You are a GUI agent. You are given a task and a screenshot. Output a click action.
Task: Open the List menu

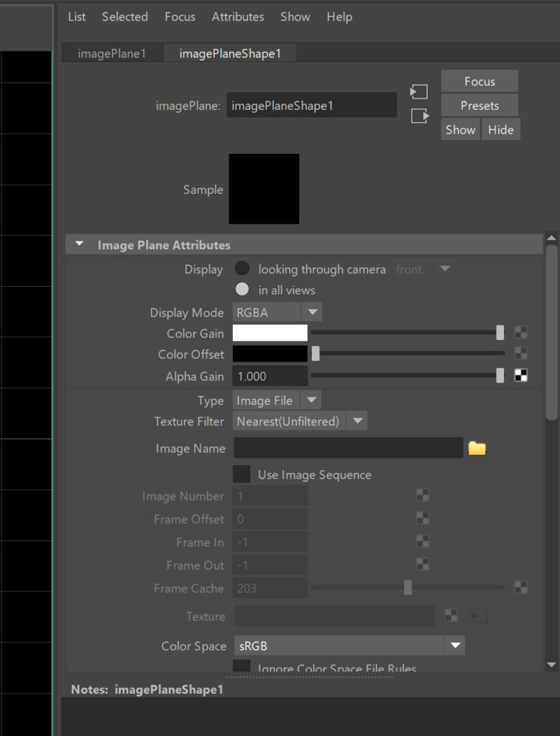click(77, 17)
